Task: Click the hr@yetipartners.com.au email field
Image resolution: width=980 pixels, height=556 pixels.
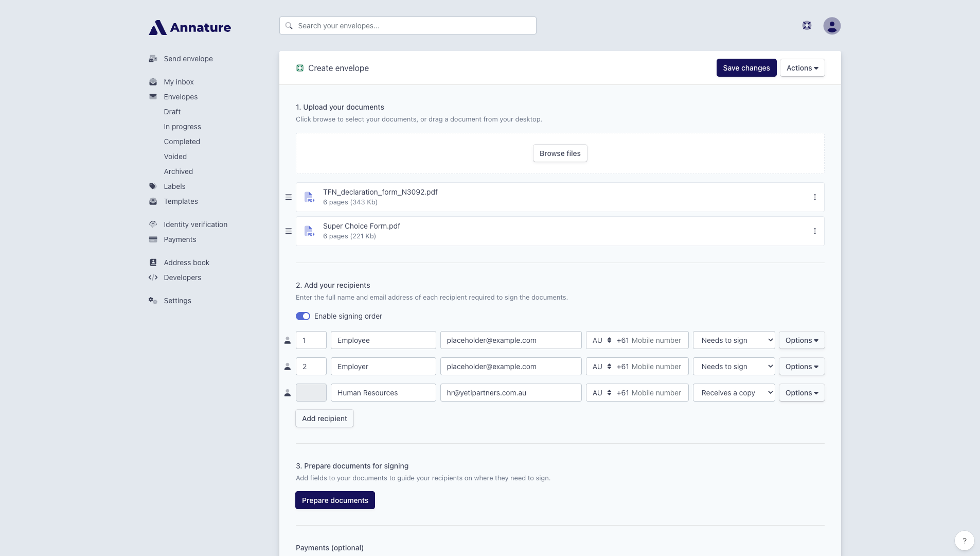Action: (511, 393)
